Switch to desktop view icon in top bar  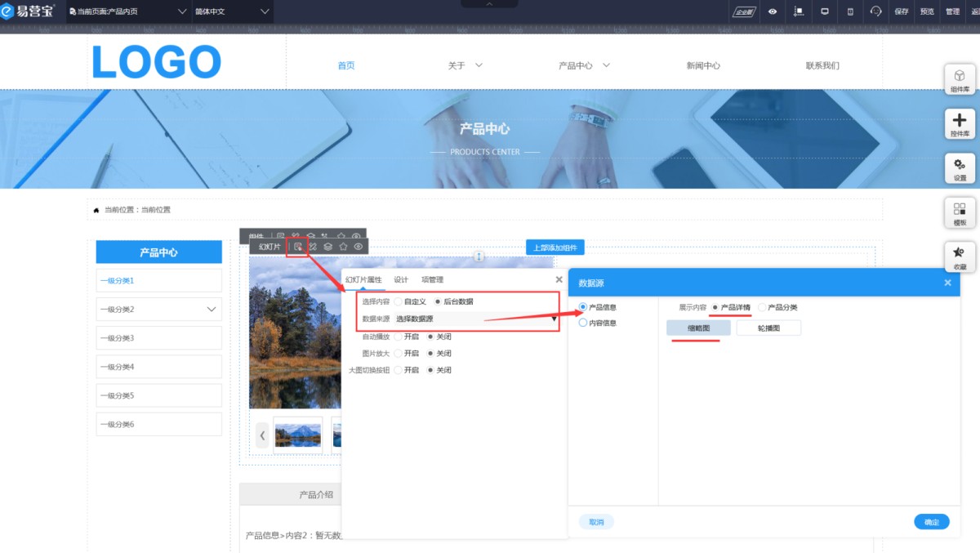coord(825,11)
